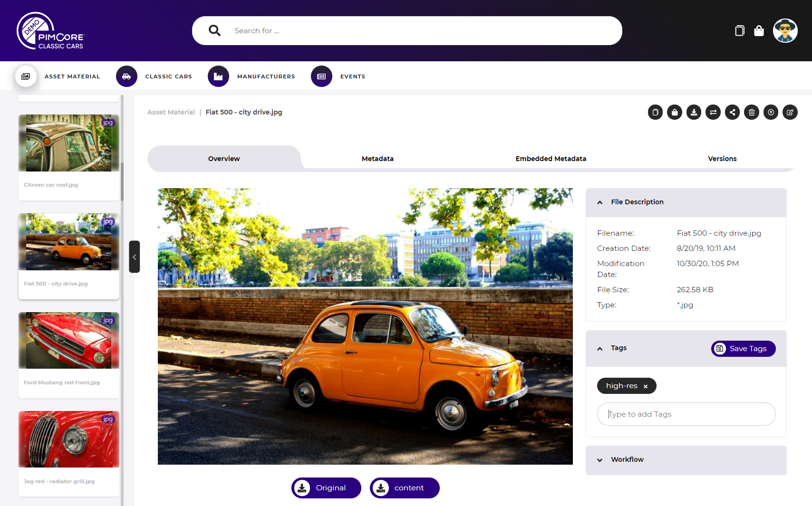812x506 pixels.
Task: Click the download icon in asset toolbar
Action: (694, 113)
